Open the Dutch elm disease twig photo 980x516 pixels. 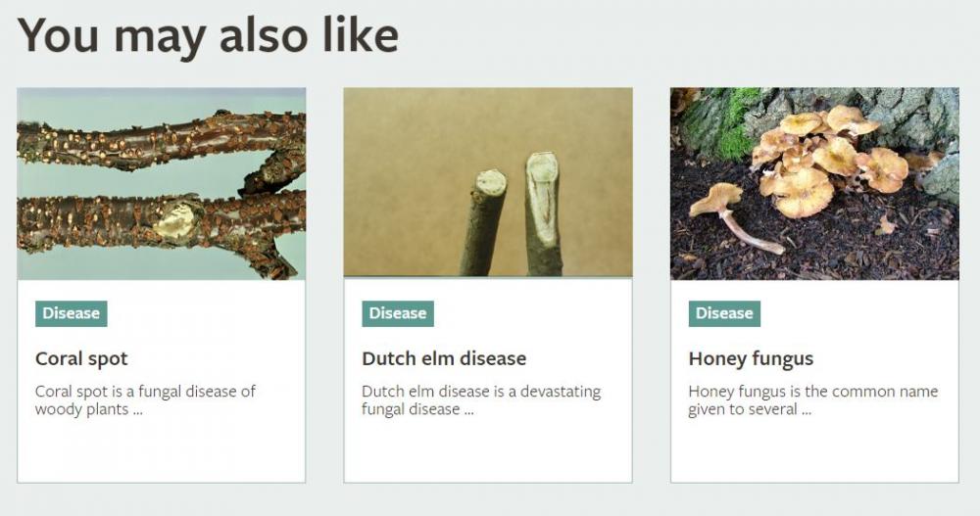point(488,182)
